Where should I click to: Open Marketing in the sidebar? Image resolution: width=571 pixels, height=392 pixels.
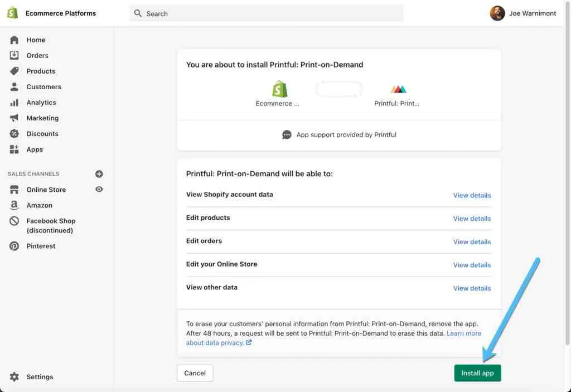[42, 118]
